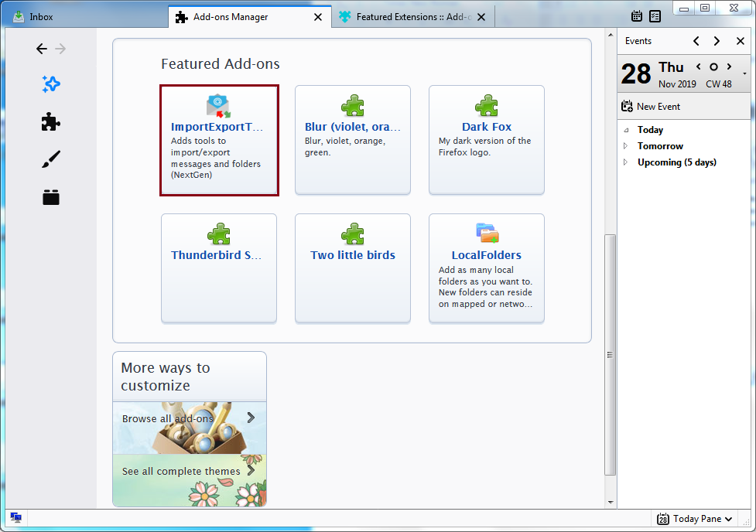Click the network status icon
Viewport: 756px width, 532px height.
pos(16,518)
